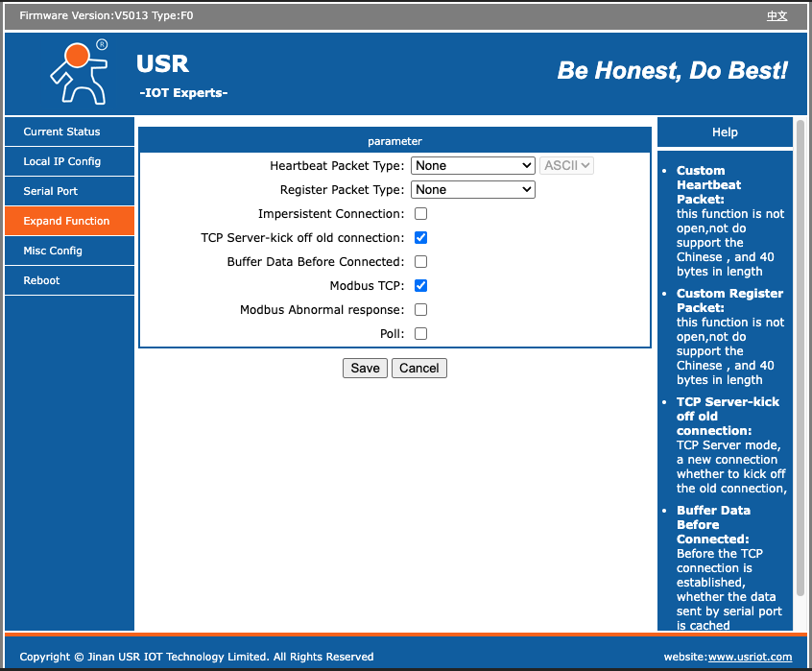Switch language with the 中文 link

[776, 15]
